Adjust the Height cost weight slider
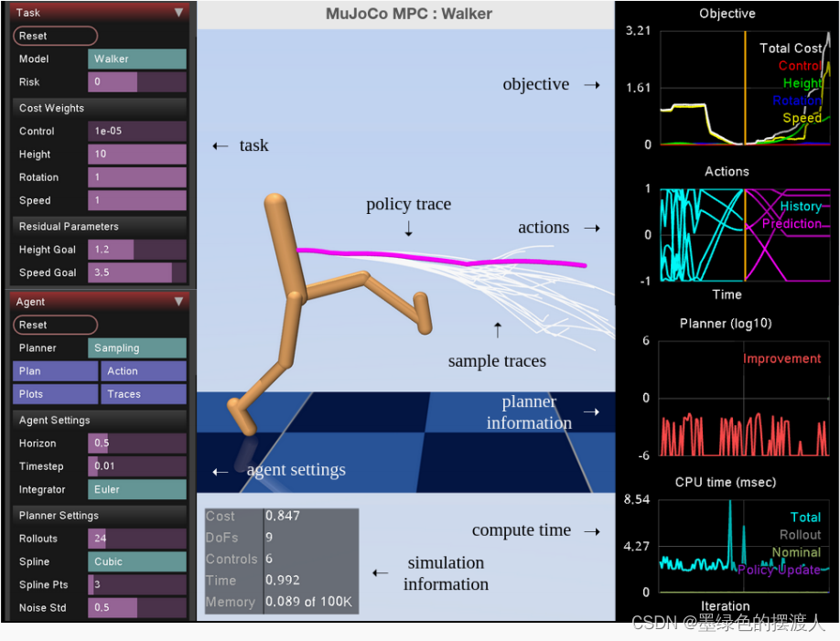 point(137,155)
